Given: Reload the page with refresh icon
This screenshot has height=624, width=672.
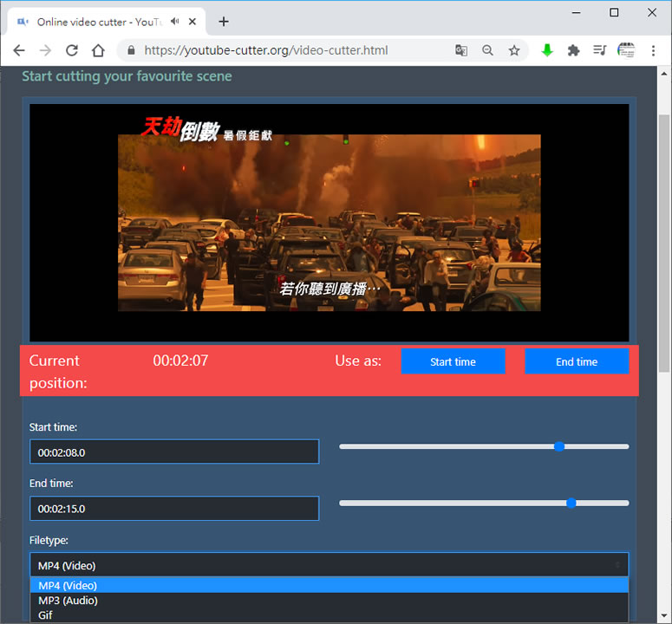Looking at the screenshot, I should point(72,50).
